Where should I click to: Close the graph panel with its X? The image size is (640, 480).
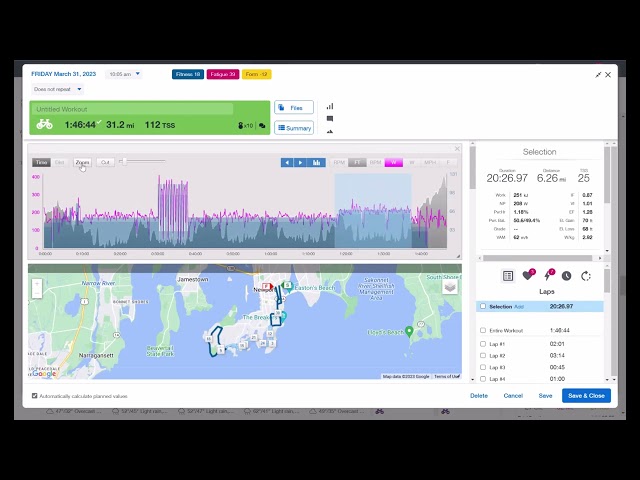pos(457,149)
